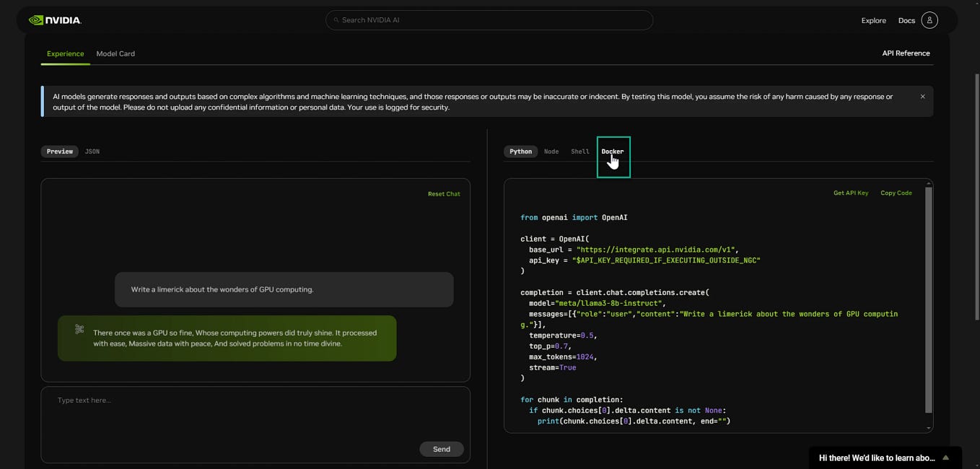Click the magnifier icon in the search bar
Screen dimensions: 980x469
click(x=336, y=19)
